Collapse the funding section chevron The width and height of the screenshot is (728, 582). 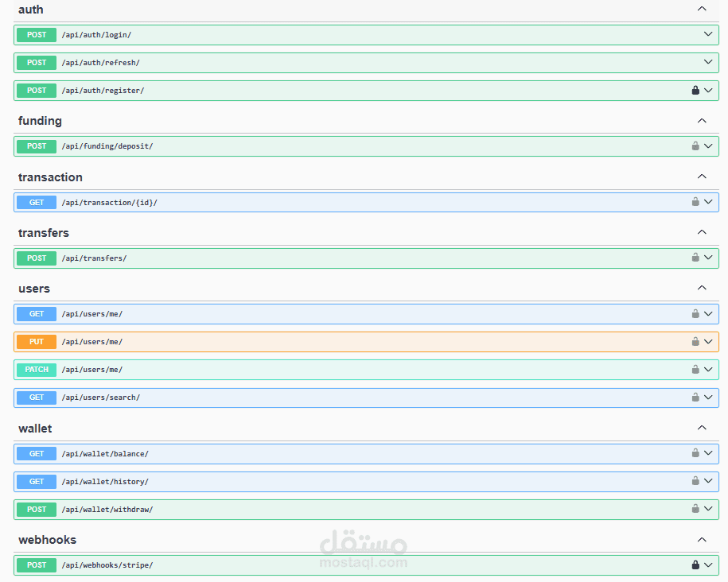[x=702, y=121]
